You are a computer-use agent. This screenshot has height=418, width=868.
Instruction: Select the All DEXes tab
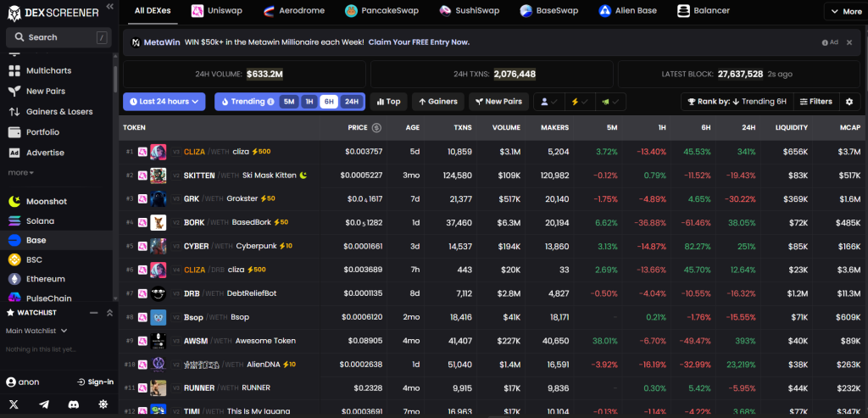153,10
